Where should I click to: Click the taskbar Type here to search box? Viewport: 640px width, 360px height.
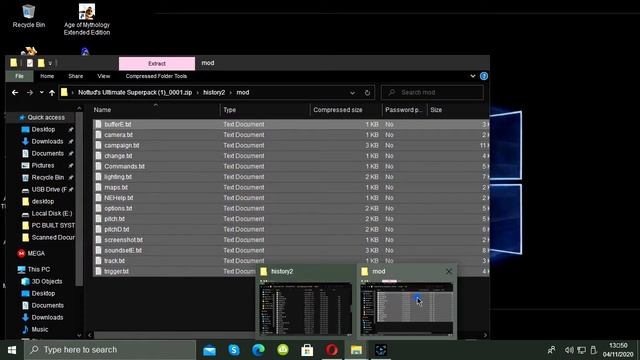point(110,350)
